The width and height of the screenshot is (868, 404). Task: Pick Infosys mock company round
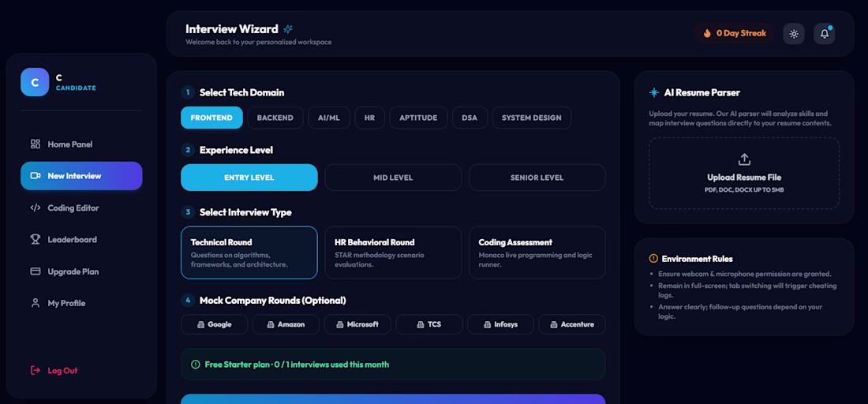(x=500, y=325)
